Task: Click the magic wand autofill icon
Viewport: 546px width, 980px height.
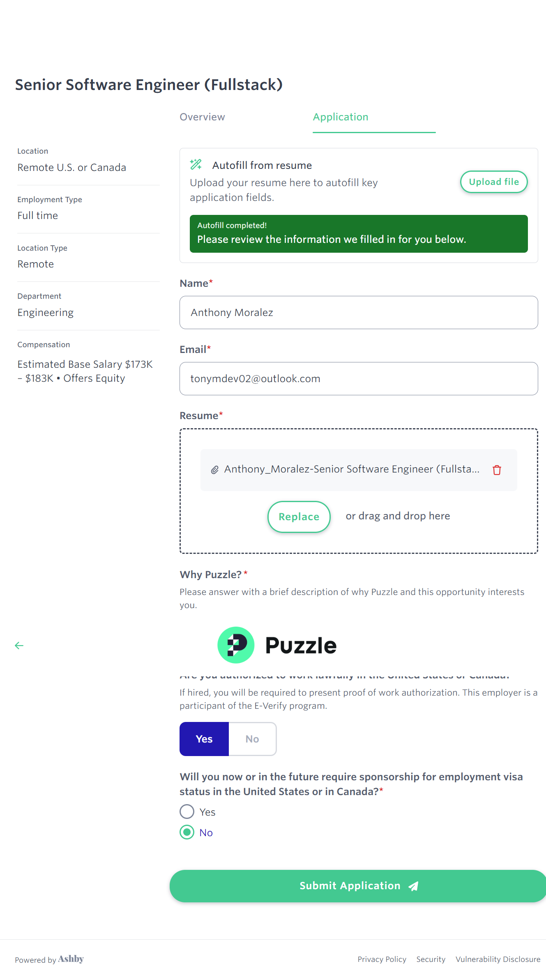Action: (196, 165)
